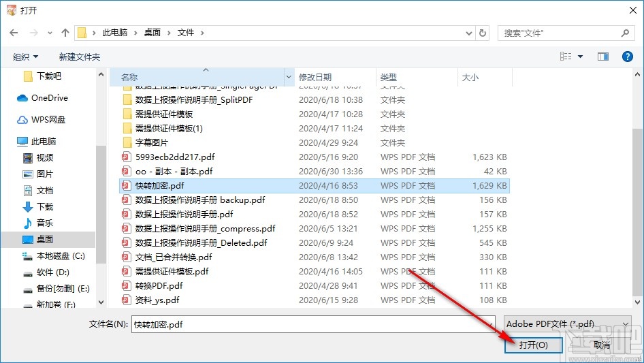Click date 2020/6/30 13:36
Image resolution: width=644 pixels, height=363 pixels.
point(331,172)
